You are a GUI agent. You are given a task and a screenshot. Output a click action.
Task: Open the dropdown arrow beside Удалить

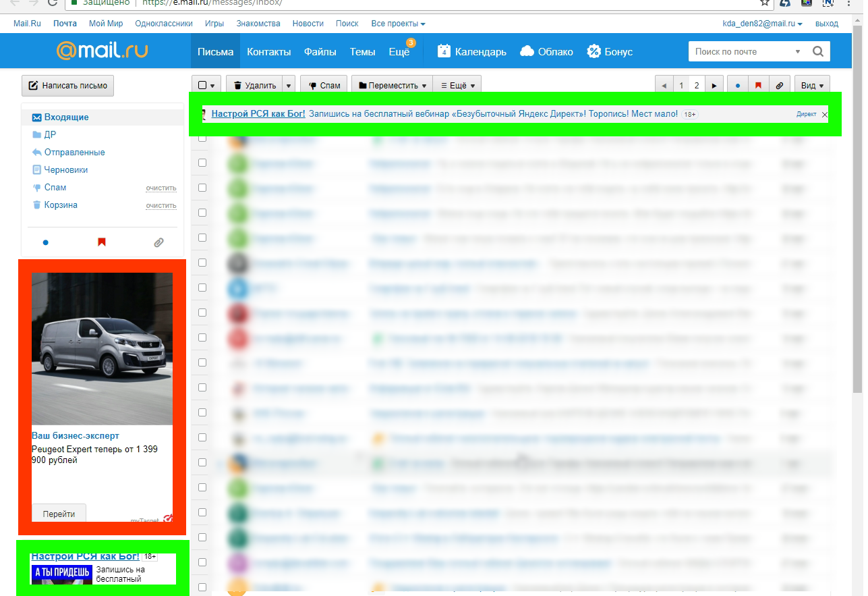(x=288, y=86)
